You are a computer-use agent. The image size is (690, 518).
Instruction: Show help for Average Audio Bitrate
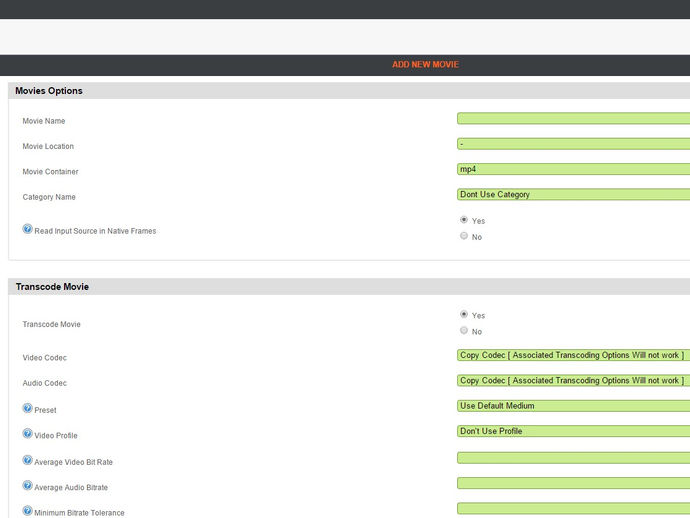(x=27, y=485)
